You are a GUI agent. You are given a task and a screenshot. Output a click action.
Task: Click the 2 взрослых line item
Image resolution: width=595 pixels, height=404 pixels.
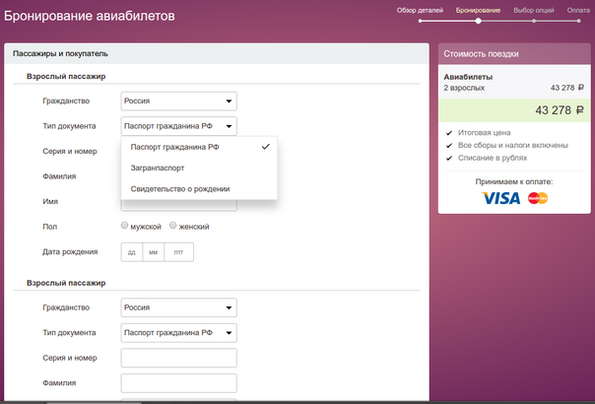[464, 88]
